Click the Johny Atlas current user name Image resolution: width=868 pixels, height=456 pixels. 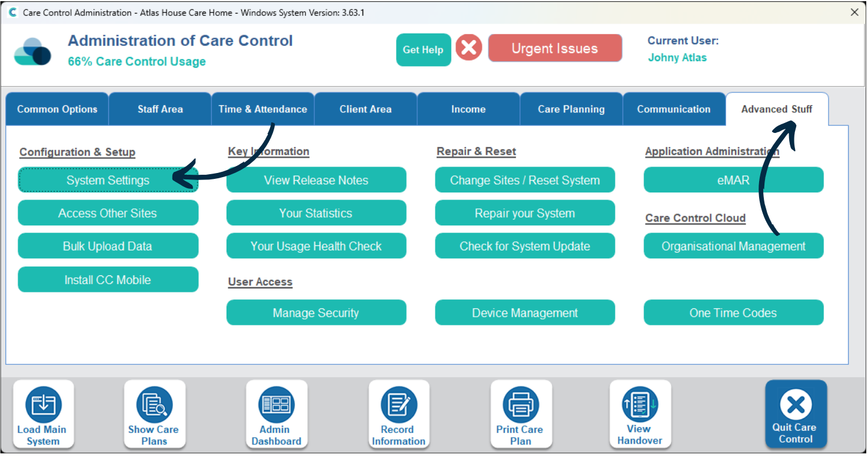click(x=677, y=58)
